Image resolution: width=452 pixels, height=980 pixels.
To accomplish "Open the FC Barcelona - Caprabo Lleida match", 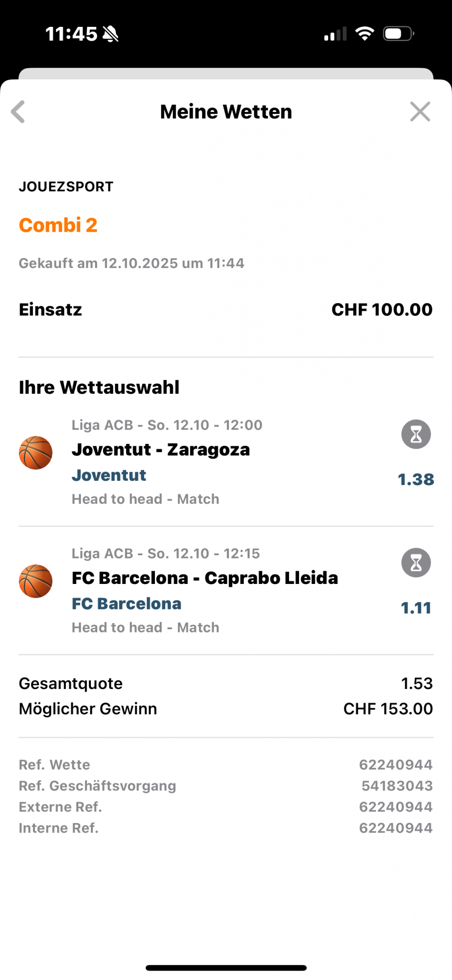I will (x=205, y=578).
